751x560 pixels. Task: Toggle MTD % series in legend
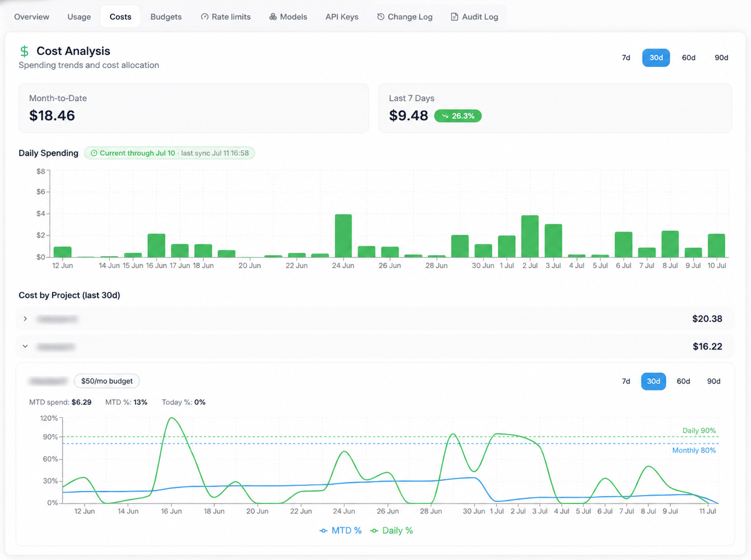point(341,531)
